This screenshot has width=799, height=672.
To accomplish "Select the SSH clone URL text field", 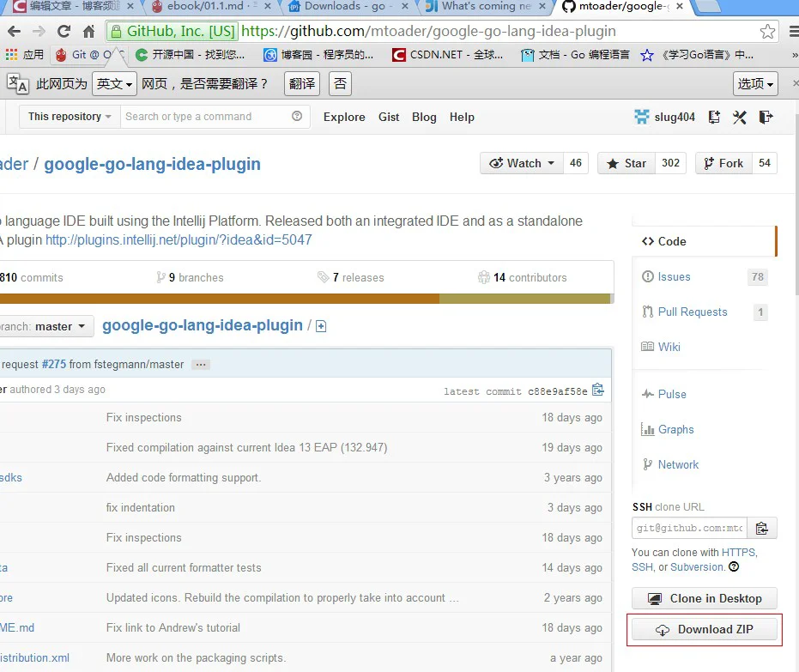I will pos(689,529).
